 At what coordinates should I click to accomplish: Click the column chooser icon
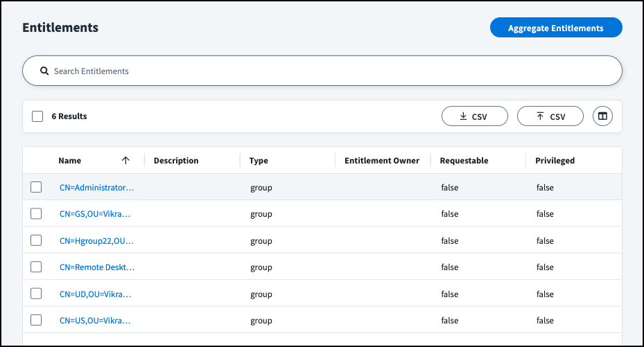(602, 116)
